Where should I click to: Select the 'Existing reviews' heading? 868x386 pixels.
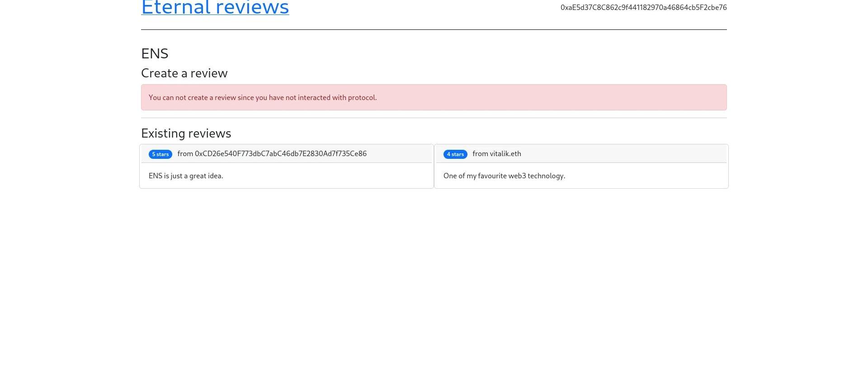[x=186, y=133]
